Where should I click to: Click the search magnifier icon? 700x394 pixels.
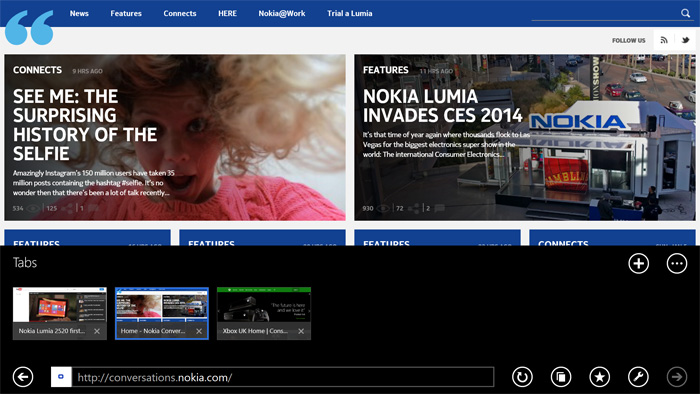click(685, 13)
